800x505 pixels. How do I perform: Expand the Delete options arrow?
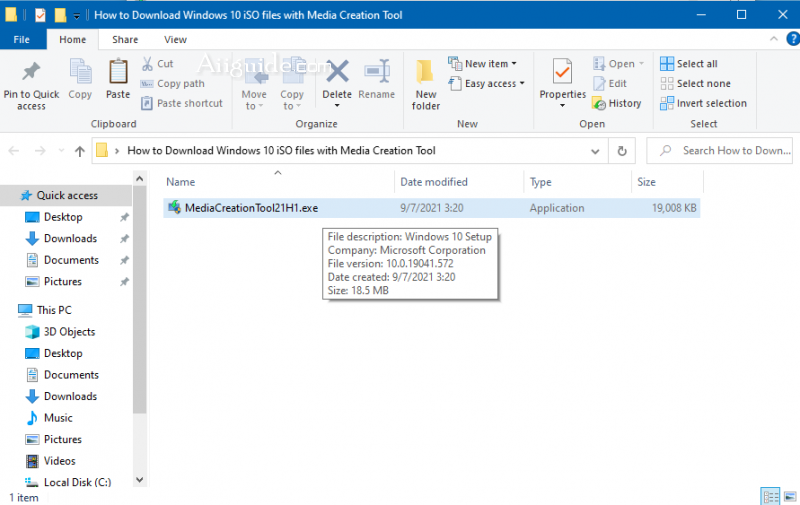click(337, 106)
